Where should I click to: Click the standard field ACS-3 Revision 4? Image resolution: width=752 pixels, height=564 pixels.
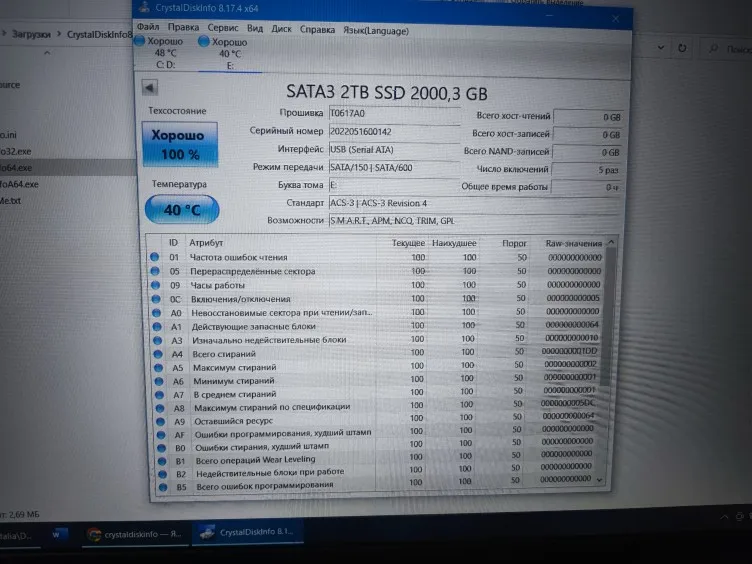tap(474, 203)
